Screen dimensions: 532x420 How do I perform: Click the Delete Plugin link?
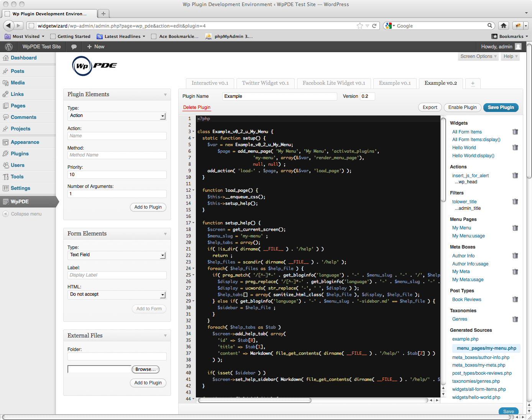click(197, 107)
